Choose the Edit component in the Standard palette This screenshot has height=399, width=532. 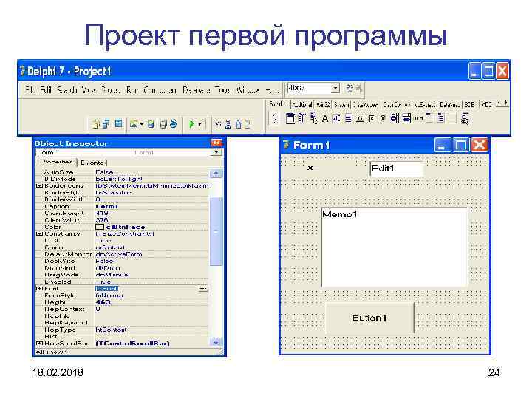(337, 118)
